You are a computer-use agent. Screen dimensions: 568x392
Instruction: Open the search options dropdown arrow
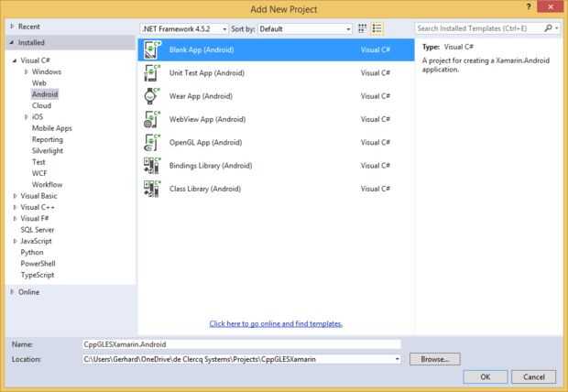coord(557,27)
